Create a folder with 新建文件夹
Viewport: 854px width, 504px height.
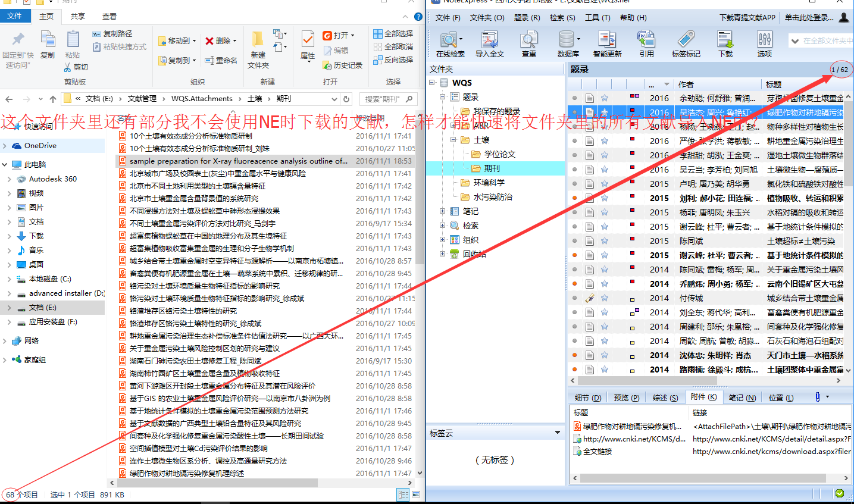click(x=258, y=49)
